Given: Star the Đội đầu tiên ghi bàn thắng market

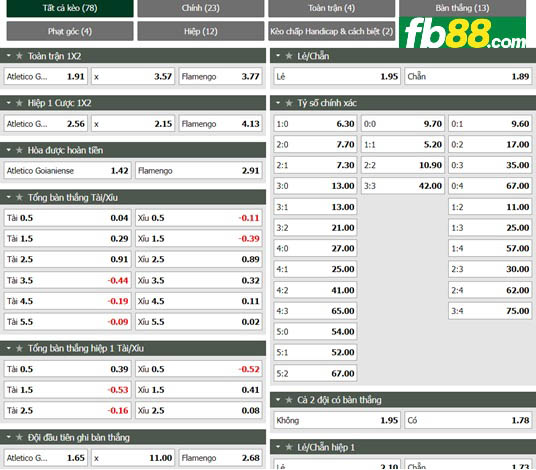Looking at the screenshot, I should 19,437.
